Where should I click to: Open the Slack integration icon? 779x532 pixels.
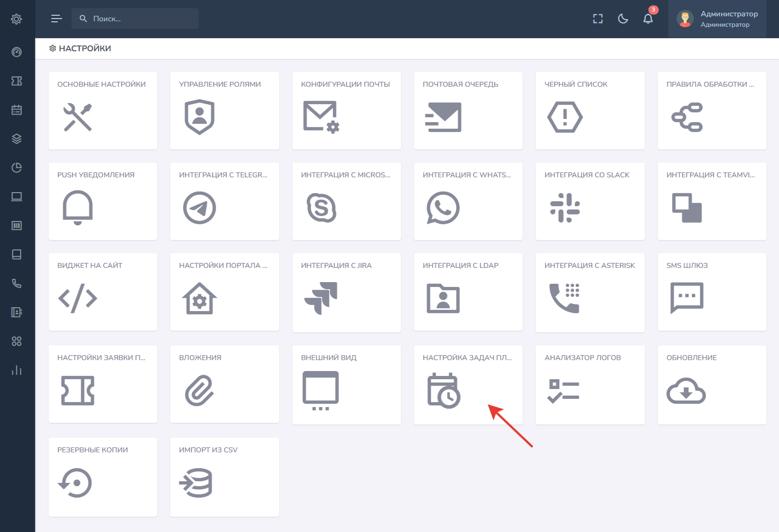click(565, 208)
